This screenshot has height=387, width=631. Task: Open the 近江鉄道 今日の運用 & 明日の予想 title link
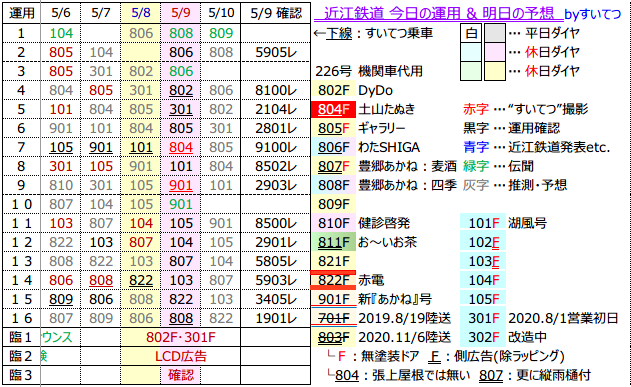(x=438, y=14)
